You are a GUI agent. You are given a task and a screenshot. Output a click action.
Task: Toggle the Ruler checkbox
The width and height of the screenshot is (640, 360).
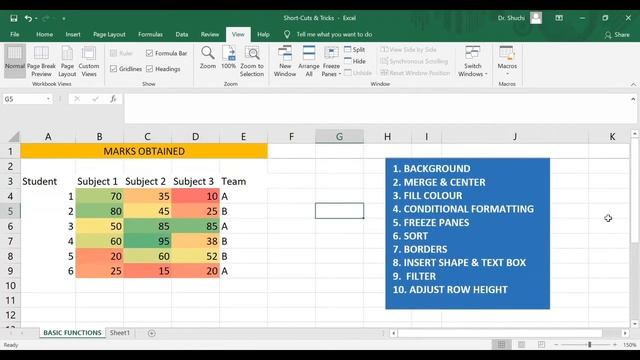point(113,53)
